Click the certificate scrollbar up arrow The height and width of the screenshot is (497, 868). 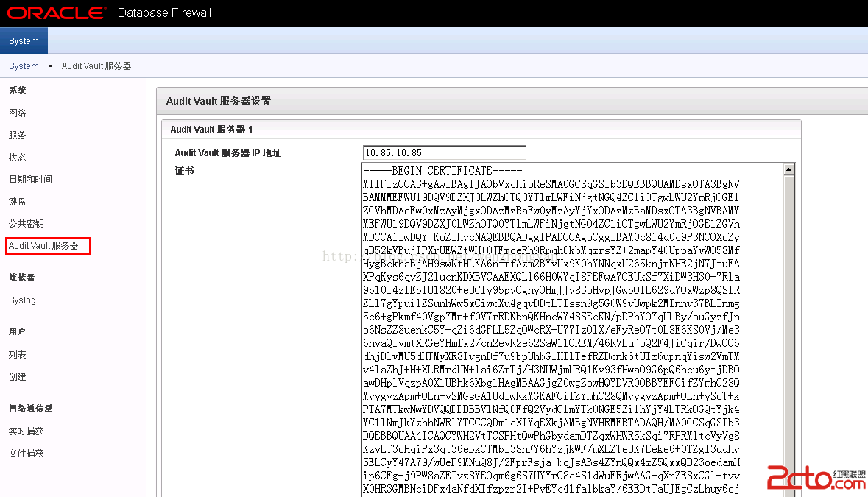(x=789, y=169)
